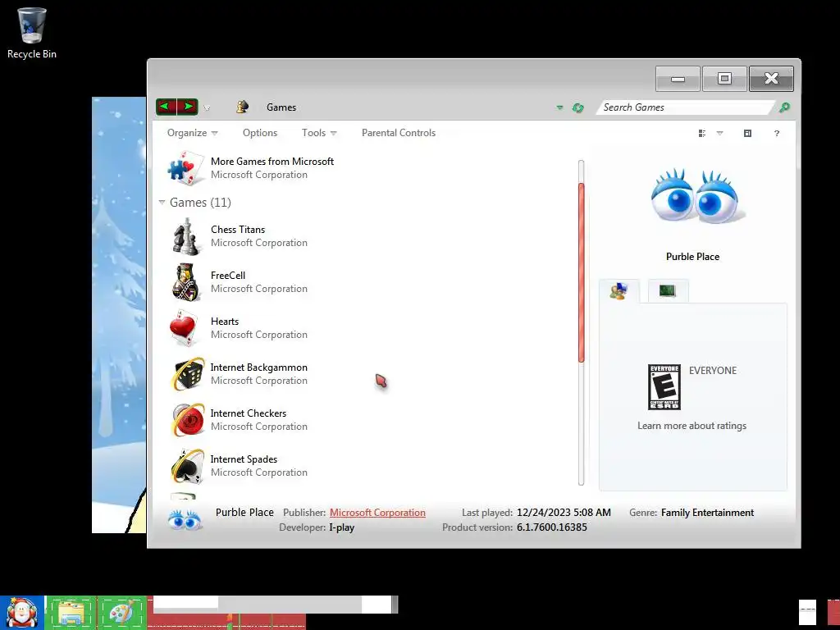Select Internet Spades name
This screenshot has height=630, width=840.
tap(244, 459)
